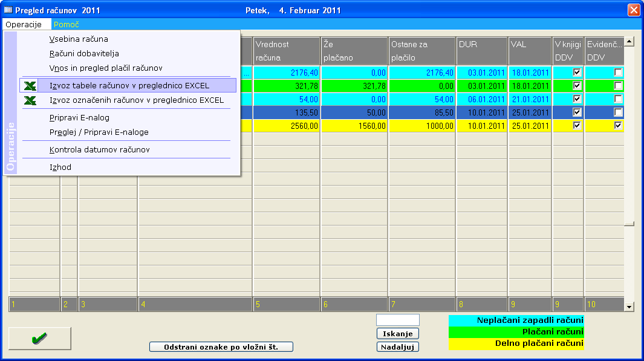This screenshot has width=644, height=361.
Task: Click the search input field above Iskanje
Action: (397, 320)
